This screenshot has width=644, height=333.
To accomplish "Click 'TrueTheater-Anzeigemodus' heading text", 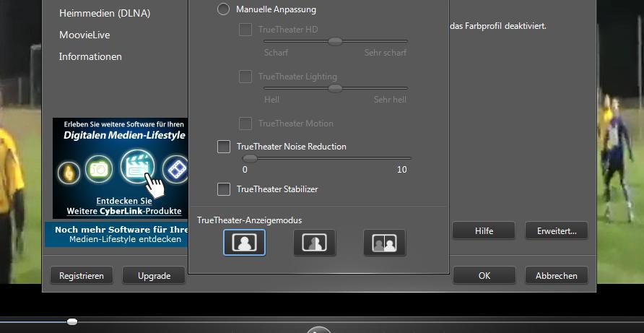I will (x=249, y=220).
